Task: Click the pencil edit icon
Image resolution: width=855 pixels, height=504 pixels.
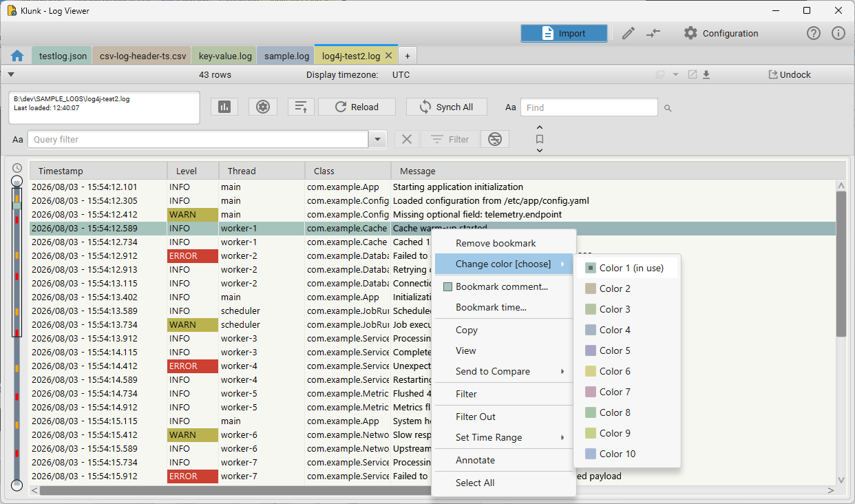Action: tap(628, 33)
